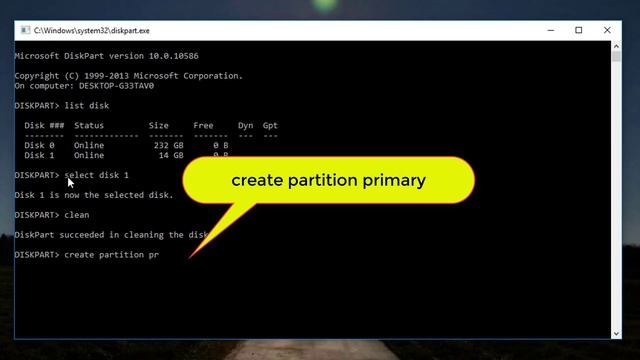Click the 0 B free value for Disk 0

pos(221,145)
